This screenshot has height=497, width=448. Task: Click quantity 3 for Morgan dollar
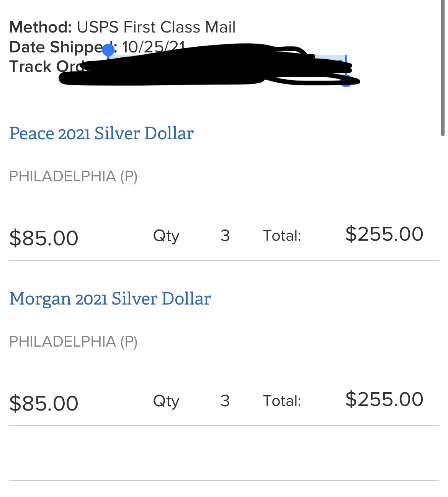225,401
